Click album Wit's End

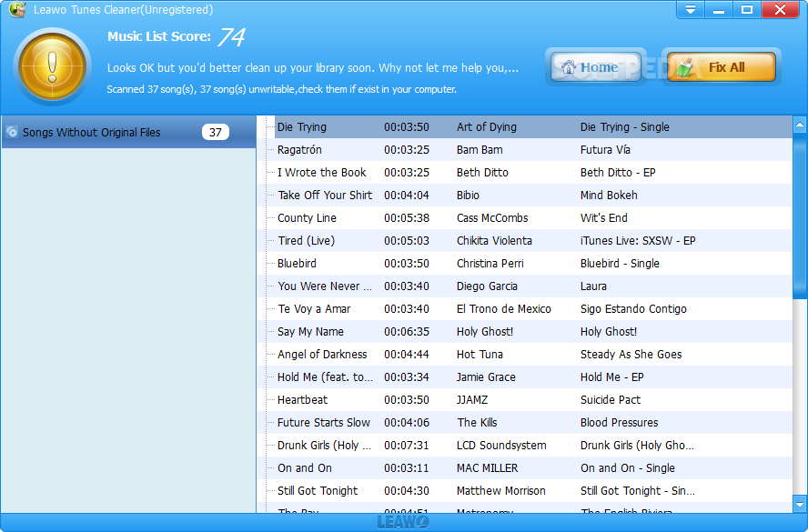tap(604, 218)
